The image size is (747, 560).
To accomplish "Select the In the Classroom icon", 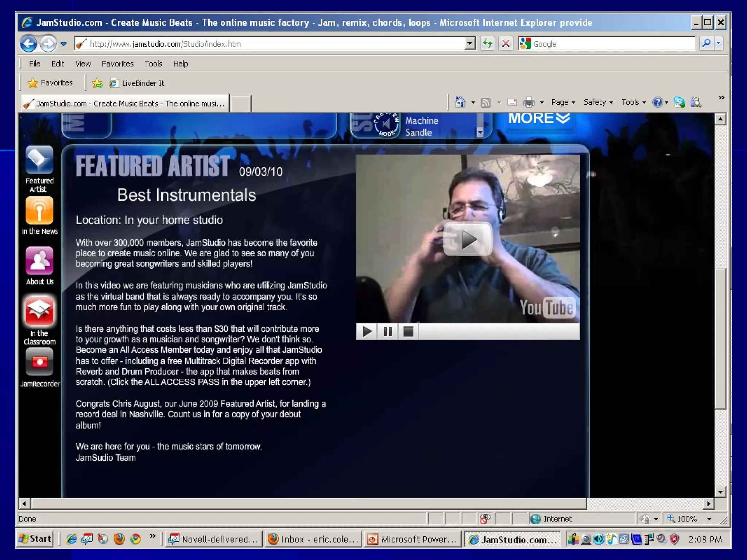I will tap(39, 311).
